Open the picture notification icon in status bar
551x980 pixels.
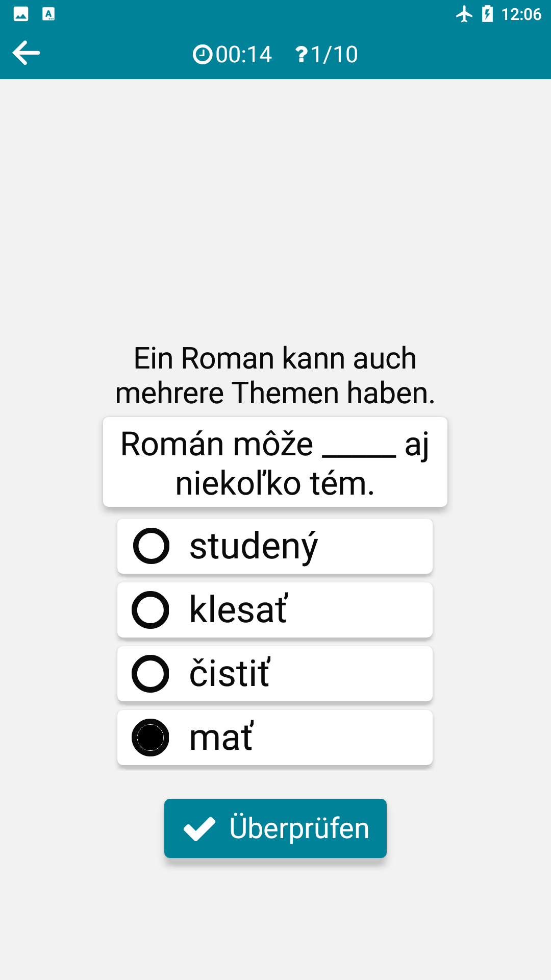21,14
